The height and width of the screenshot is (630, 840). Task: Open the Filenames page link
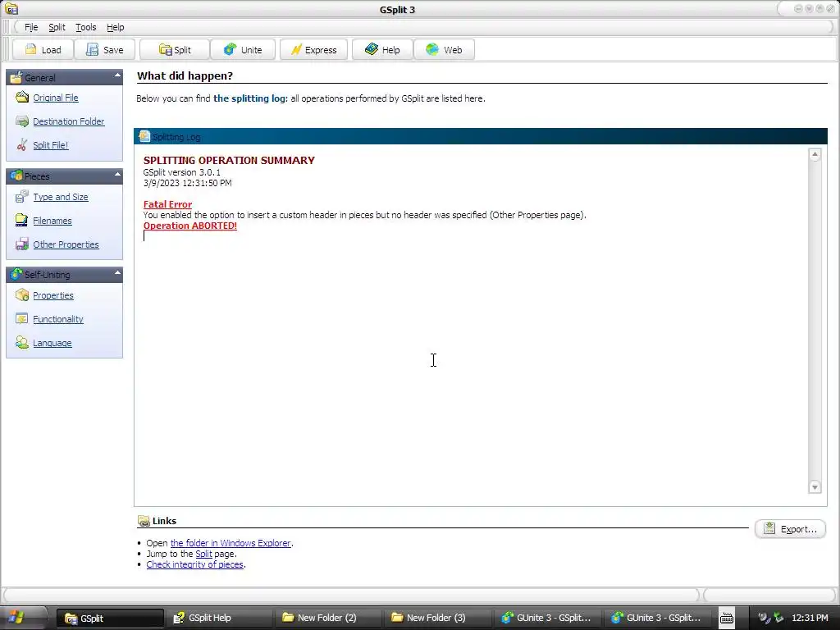(52, 221)
